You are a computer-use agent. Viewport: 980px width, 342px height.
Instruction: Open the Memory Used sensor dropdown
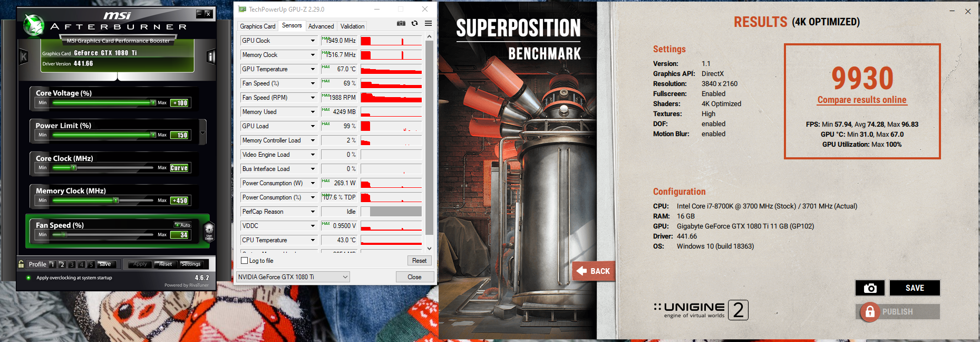pos(313,112)
